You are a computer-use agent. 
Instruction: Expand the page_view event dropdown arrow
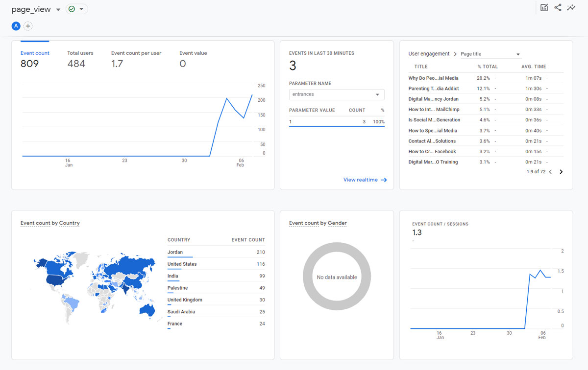58,10
